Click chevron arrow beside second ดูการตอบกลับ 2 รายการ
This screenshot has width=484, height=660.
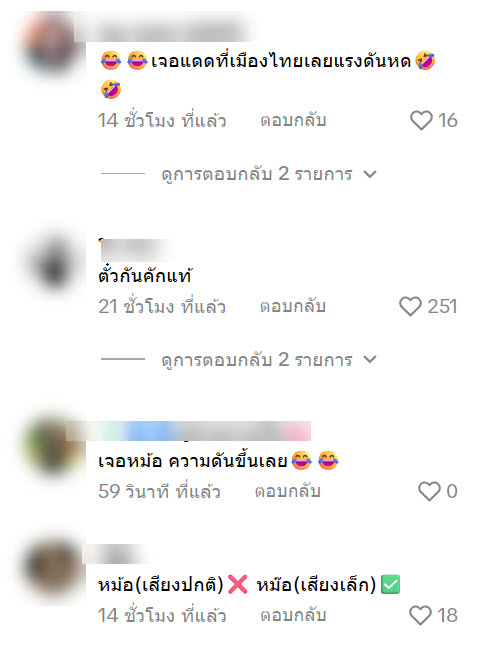370,359
